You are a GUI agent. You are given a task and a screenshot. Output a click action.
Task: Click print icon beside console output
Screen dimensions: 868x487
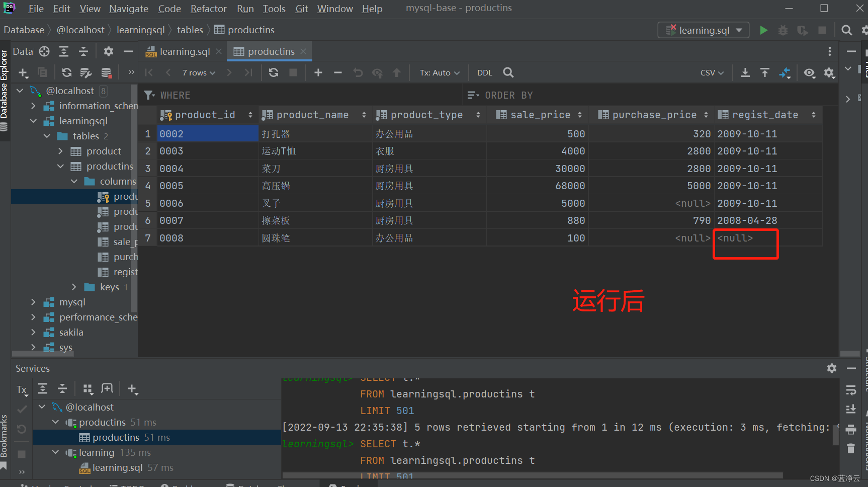point(851,429)
